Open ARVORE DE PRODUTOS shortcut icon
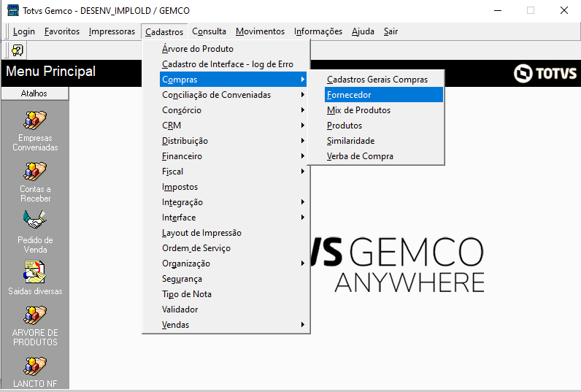Screen dimensions: 581x392 35,315
